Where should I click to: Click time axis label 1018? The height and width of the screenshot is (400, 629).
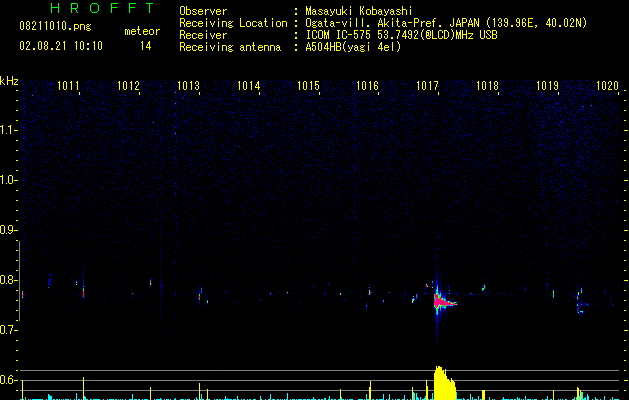point(487,86)
